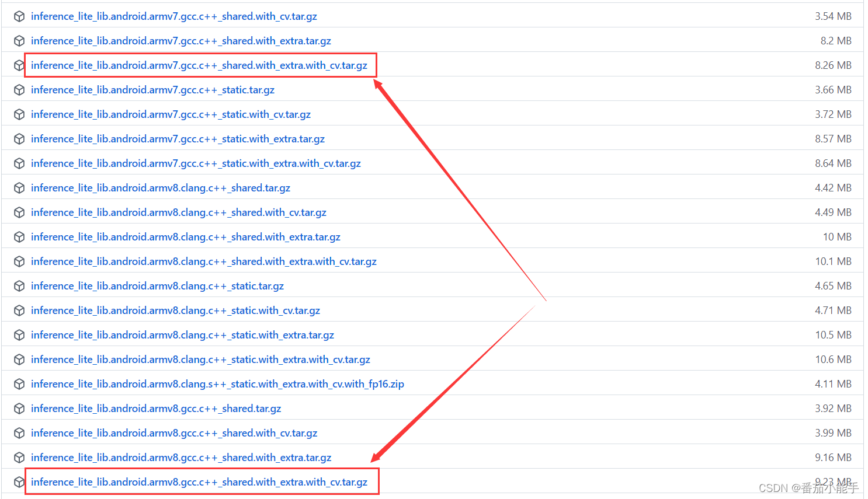Click the package icon beside armv7.gcc.c++_shared.with_cv.tar.gz
Screen dimensions: 868x499
coord(19,16)
